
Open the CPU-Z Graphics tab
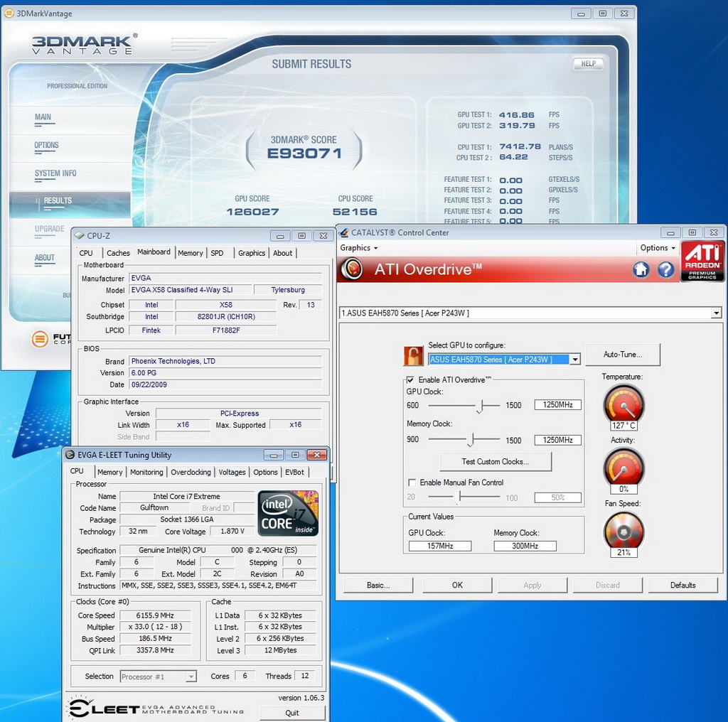[x=252, y=253]
